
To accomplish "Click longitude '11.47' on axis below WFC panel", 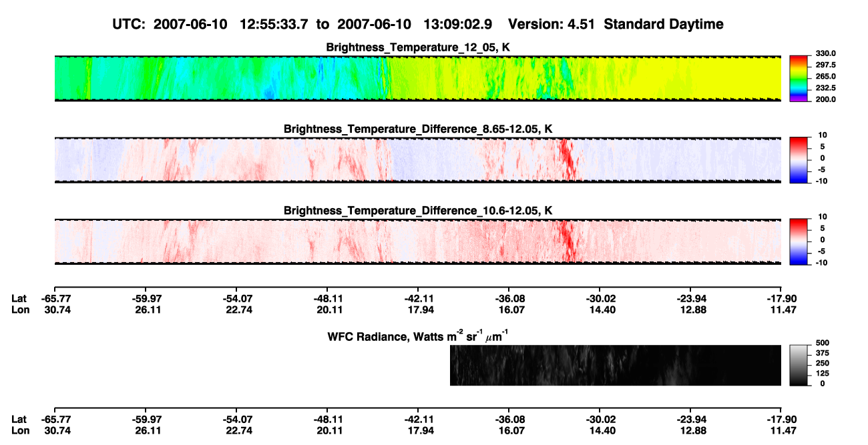I will [783, 430].
